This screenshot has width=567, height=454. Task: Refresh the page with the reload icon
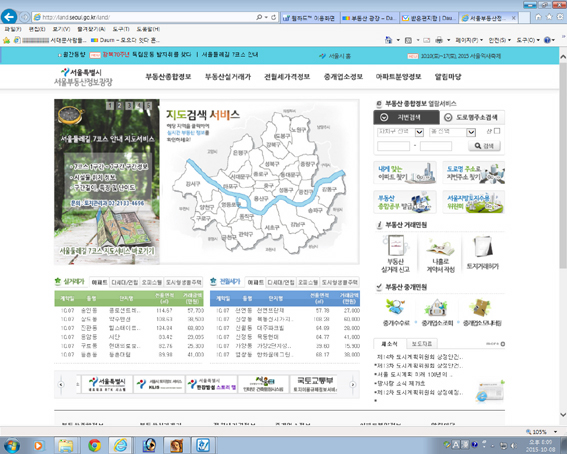(274, 17)
